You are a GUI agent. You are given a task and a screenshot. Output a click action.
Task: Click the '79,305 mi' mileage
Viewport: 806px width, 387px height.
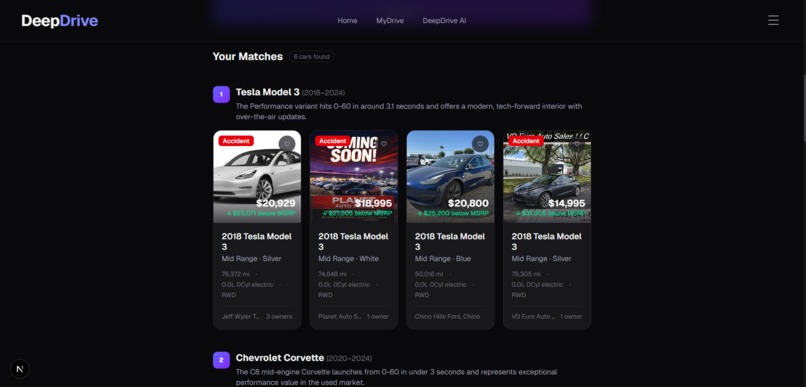click(x=526, y=274)
